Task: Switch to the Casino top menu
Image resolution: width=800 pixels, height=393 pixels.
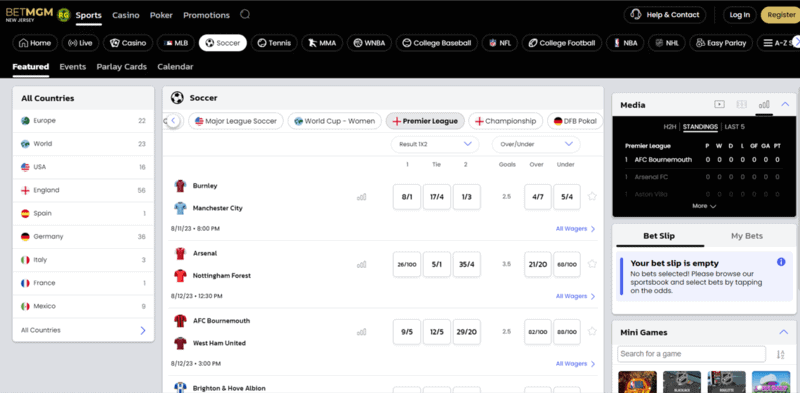Action: pos(126,15)
